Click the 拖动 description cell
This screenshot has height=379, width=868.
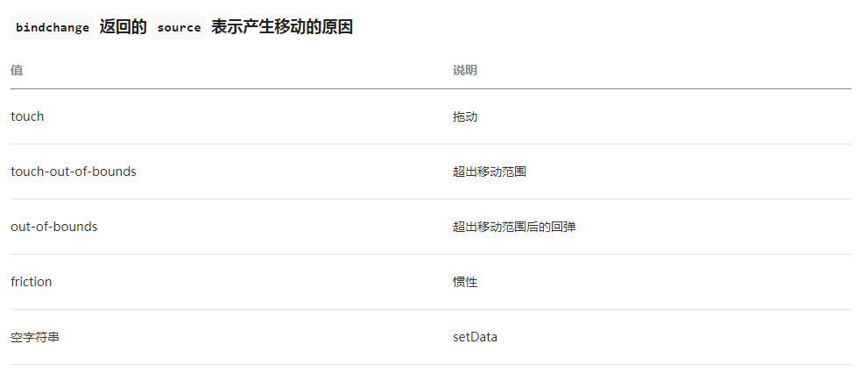[465, 116]
